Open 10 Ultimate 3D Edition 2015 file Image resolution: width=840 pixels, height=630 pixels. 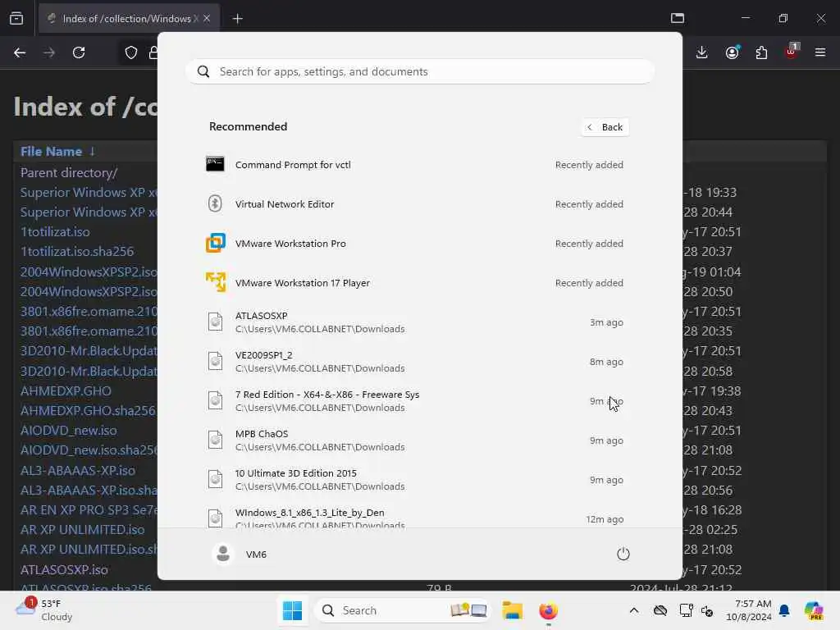pos(416,479)
